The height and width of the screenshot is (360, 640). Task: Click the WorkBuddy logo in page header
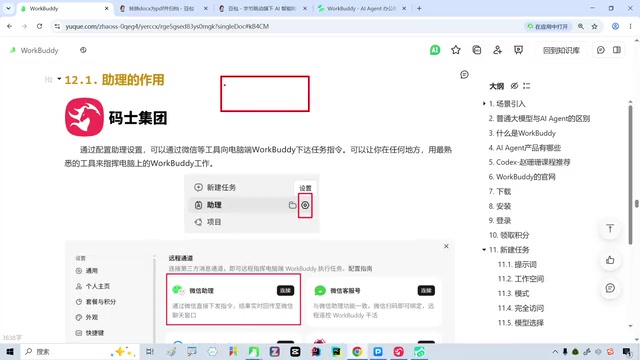(13, 50)
